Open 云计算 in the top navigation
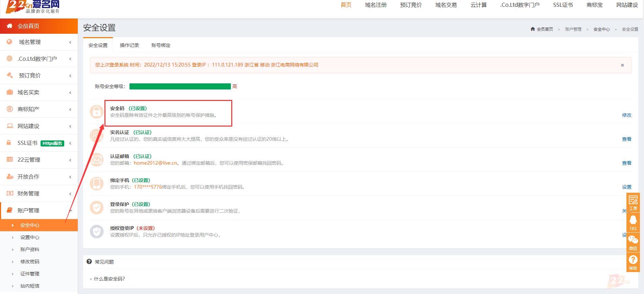The width and height of the screenshot is (644, 294). [x=479, y=5]
